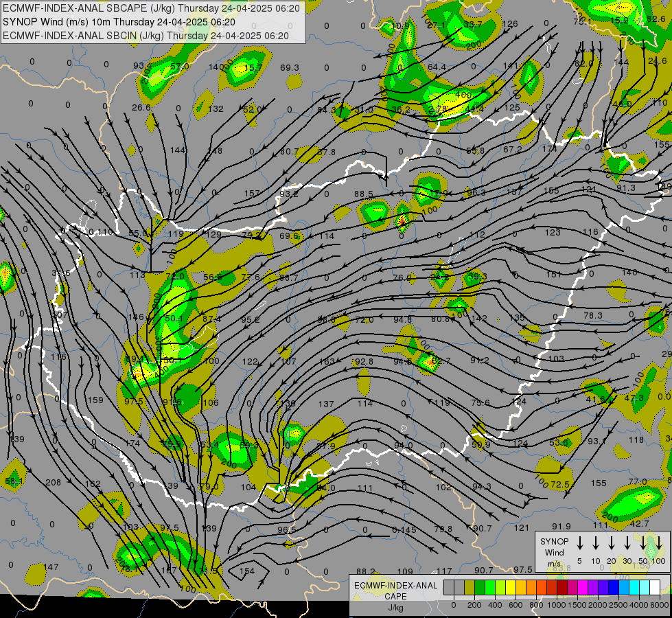Click the SYNOP Wind 10m title line
Image resolution: width=672 pixels, height=618 pixels.
[x=119, y=22]
